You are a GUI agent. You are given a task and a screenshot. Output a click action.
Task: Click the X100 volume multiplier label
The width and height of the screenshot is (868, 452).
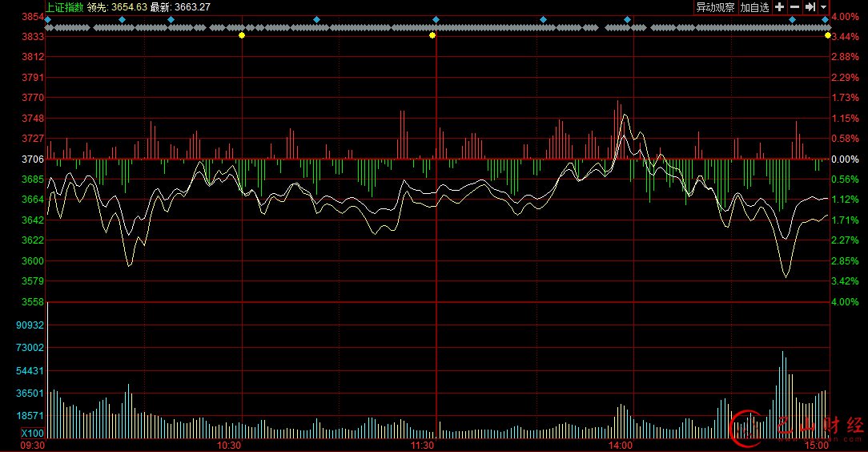pos(33,433)
